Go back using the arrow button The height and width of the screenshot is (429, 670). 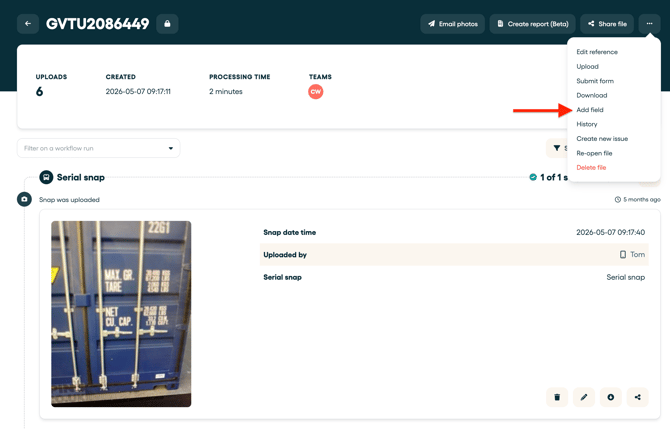28,24
